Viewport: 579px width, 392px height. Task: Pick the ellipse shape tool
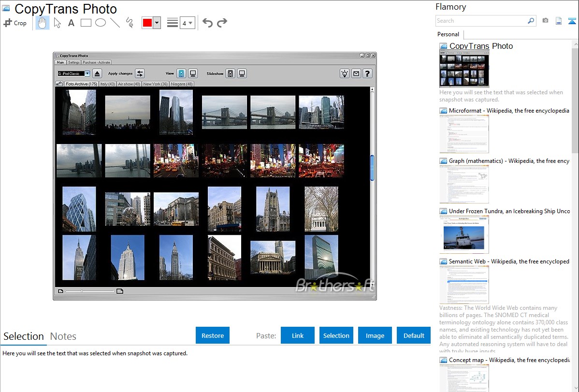[100, 23]
